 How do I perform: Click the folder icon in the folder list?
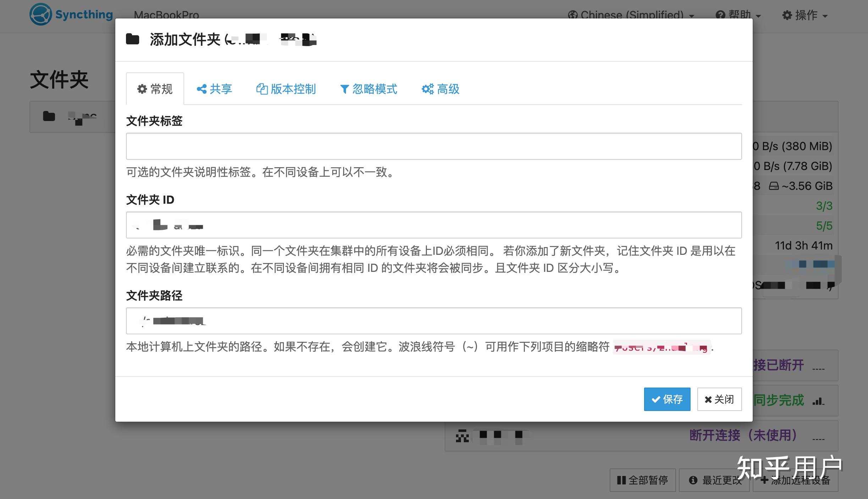coord(49,116)
